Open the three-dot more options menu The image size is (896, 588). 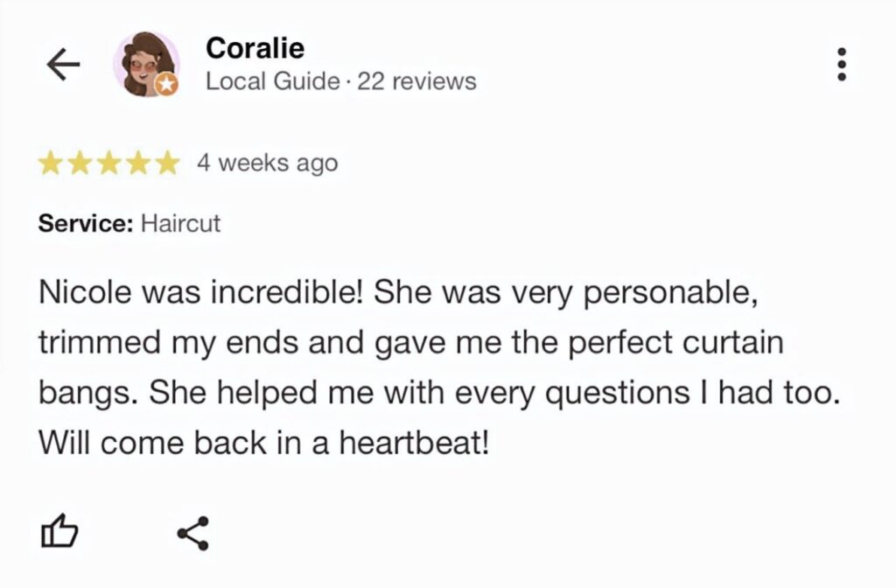842,65
